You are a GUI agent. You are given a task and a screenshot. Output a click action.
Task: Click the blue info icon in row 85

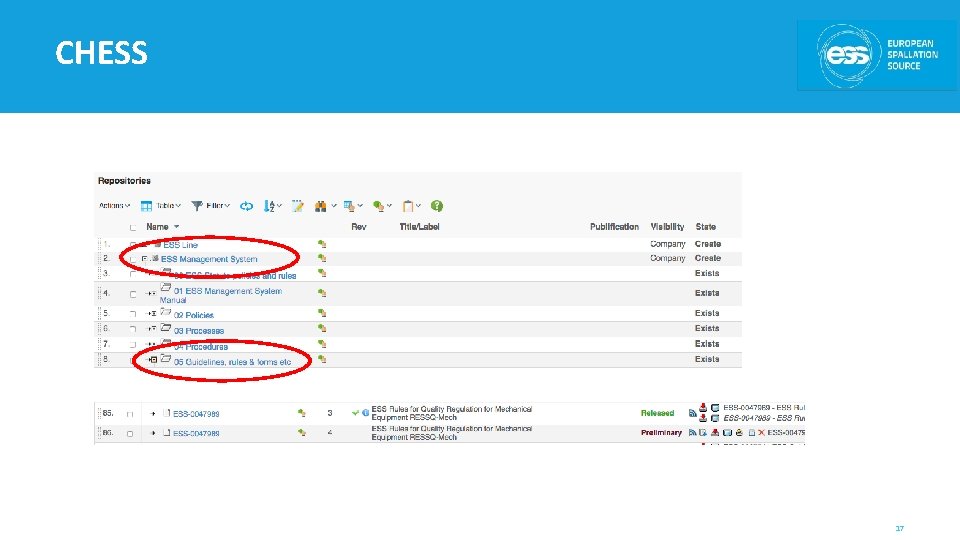[x=366, y=413]
